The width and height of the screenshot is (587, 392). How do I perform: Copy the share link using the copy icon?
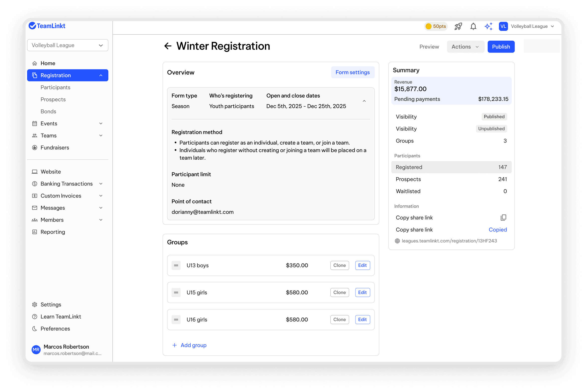click(x=503, y=217)
